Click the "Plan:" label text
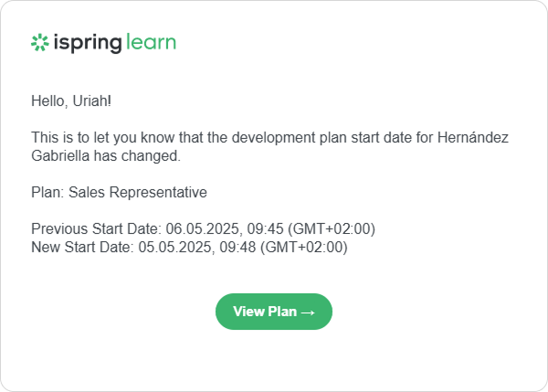The height and width of the screenshot is (392, 548). tap(46, 193)
